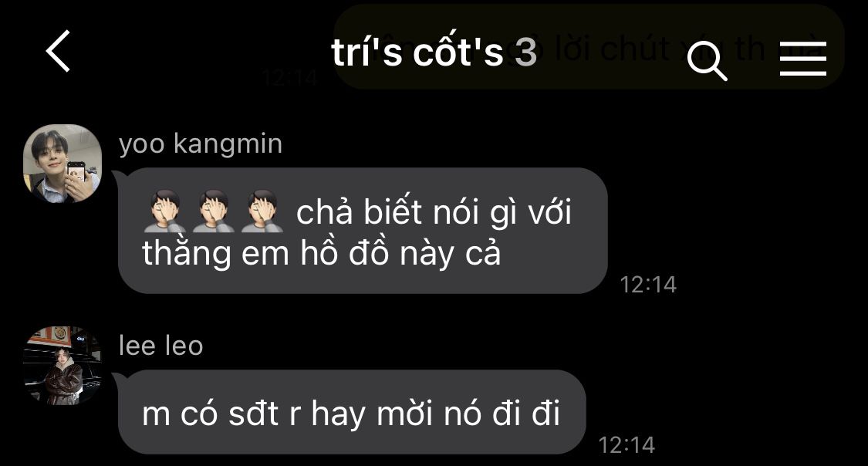Open search with the magnifying glass icon
Image resolution: width=868 pixels, height=466 pixels.
pyautogui.click(x=707, y=61)
